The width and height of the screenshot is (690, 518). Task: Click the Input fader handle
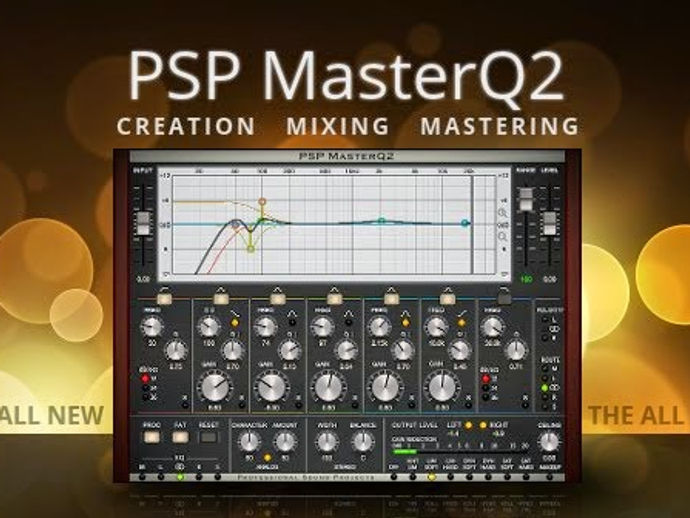(x=144, y=224)
